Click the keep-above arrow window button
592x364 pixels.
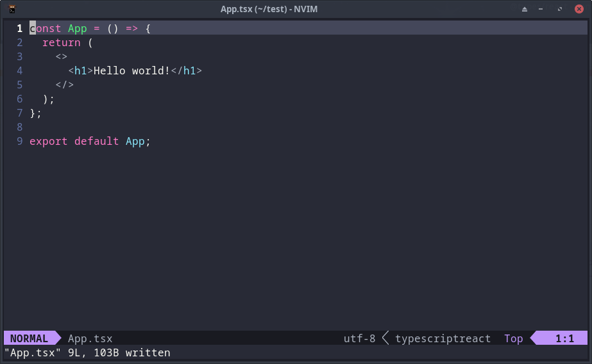(525, 9)
